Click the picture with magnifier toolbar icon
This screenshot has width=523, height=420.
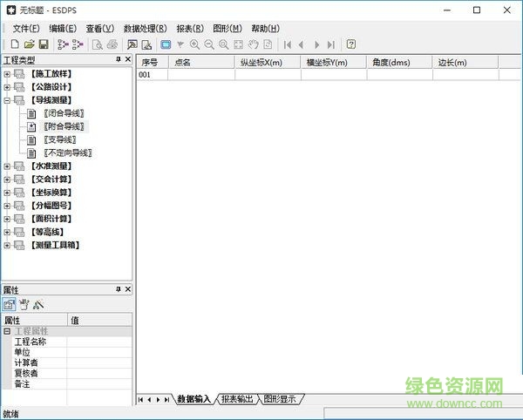(132, 44)
